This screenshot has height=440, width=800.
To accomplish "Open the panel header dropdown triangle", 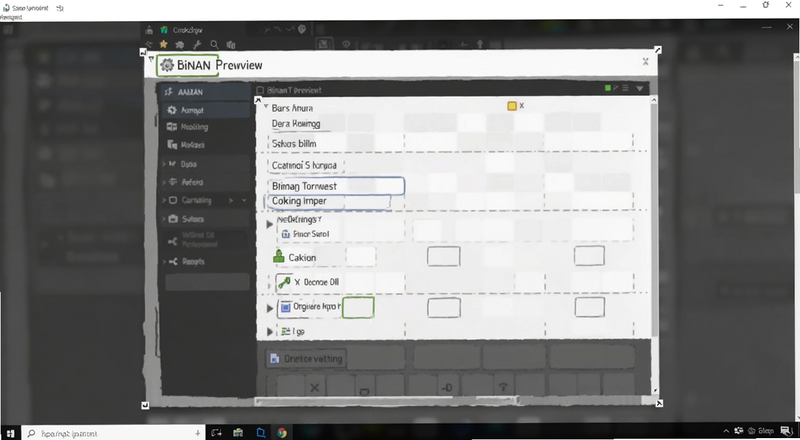I will (x=639, y=88).
